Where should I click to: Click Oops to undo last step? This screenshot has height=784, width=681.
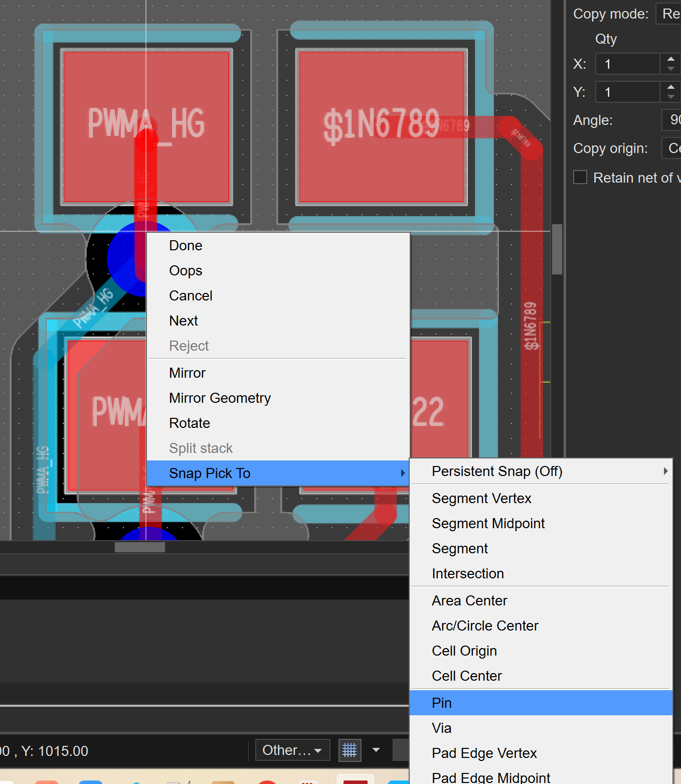coord(186,271)
